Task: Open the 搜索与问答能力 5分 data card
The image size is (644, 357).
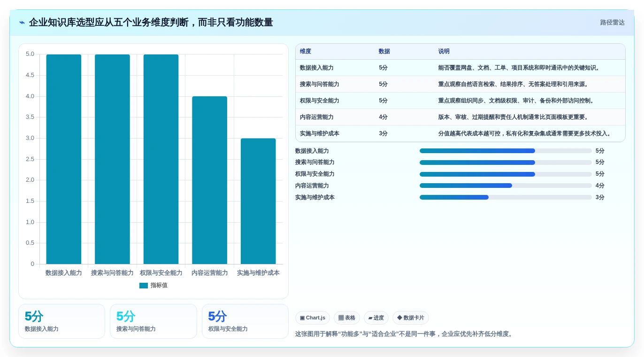Action: tap(153, 321)
